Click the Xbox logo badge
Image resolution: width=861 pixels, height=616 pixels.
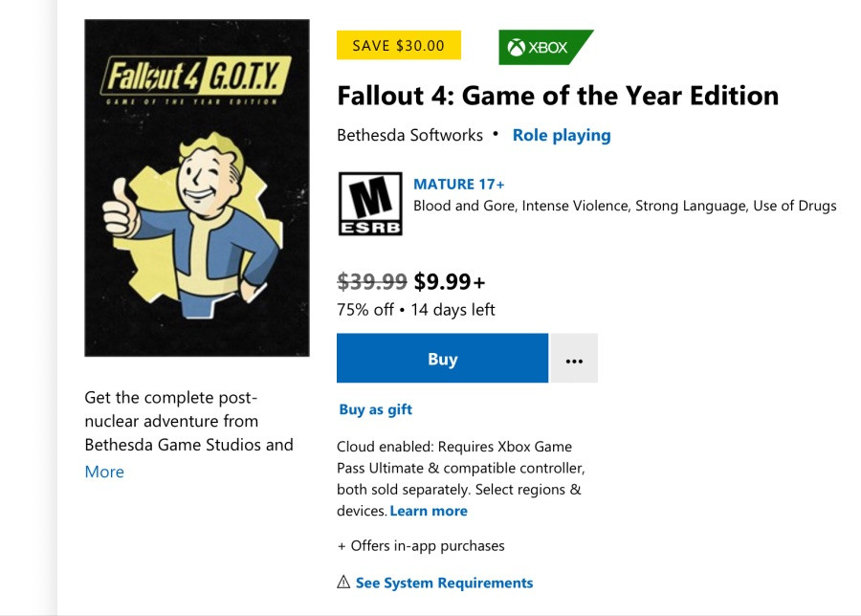(x=545, y=47)
